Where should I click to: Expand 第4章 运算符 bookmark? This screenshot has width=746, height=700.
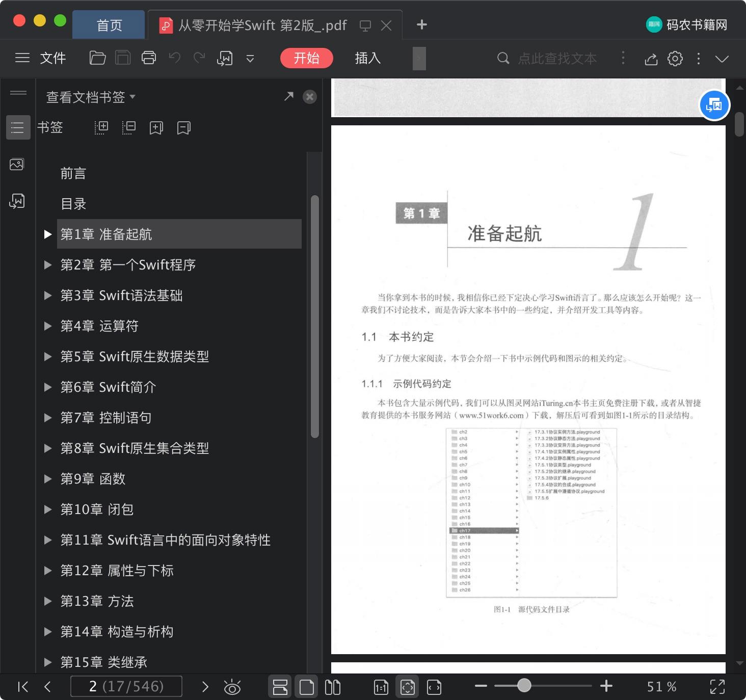(x=48, y=326)
